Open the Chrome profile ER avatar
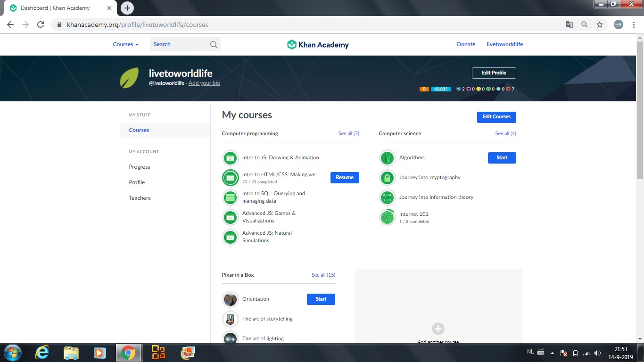The height and width of the screenshot is (362, 644). click(619, 25)
